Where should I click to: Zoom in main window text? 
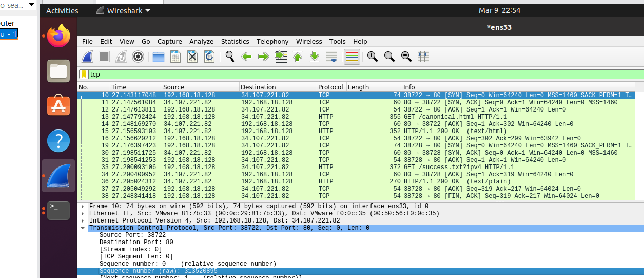click(373, 57)
